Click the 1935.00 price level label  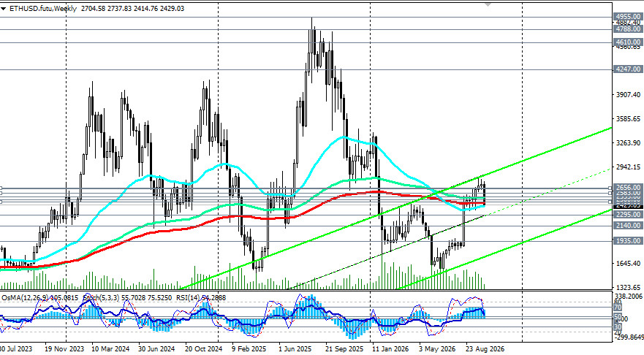tap(628, 241)
